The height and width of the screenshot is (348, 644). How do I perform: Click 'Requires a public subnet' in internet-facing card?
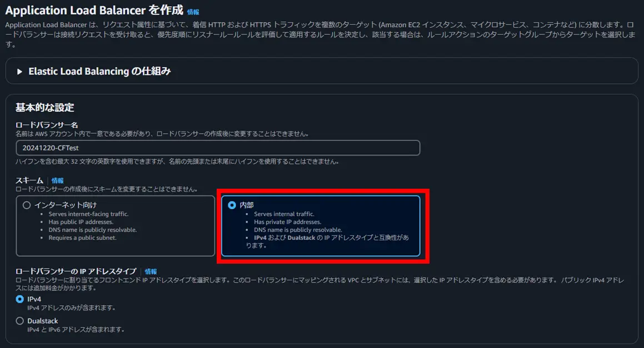(83, 238)
